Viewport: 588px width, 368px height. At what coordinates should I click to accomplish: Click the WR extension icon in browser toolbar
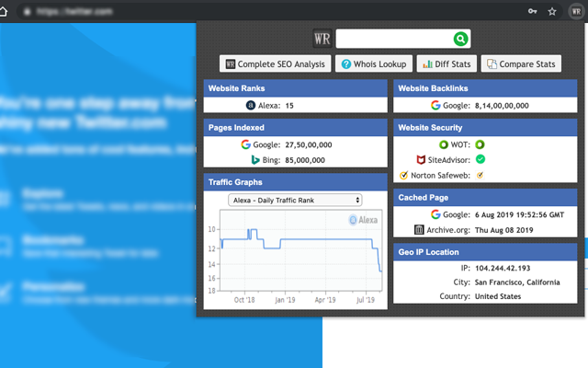[x=576, y=11]
